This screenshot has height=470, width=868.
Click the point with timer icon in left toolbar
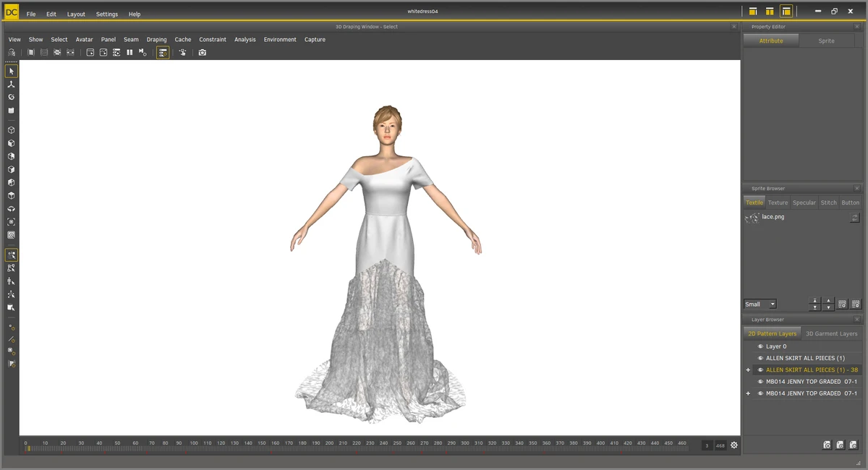[x=11, y=326]
